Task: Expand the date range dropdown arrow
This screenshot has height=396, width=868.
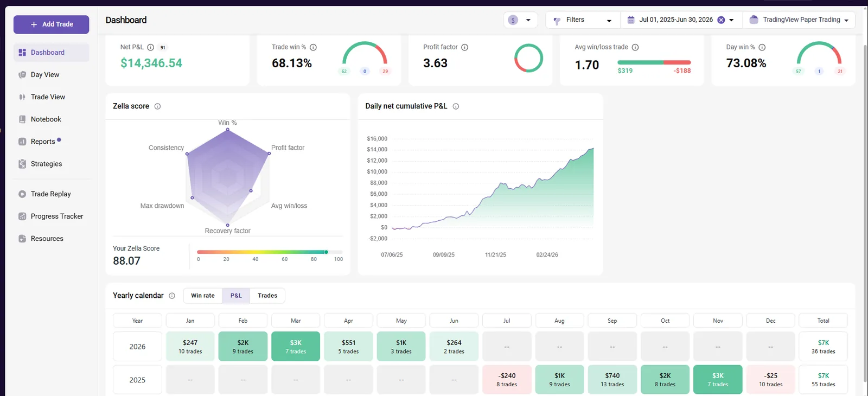Action: coord(731,20)
